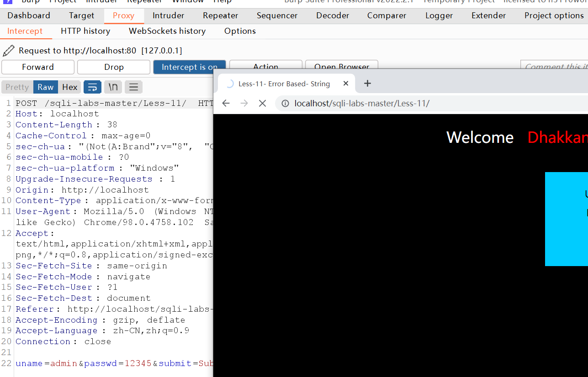Drop the intercepted request
The width and height of the screenshot is (588, 377).
[x=114, y=67]
